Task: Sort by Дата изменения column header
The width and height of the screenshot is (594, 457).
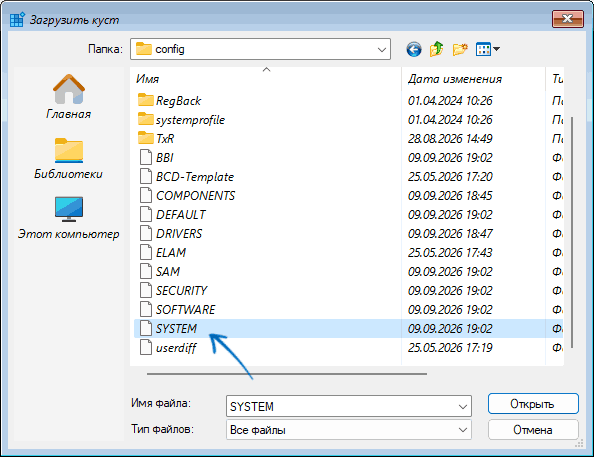Action: coord(473,79)
